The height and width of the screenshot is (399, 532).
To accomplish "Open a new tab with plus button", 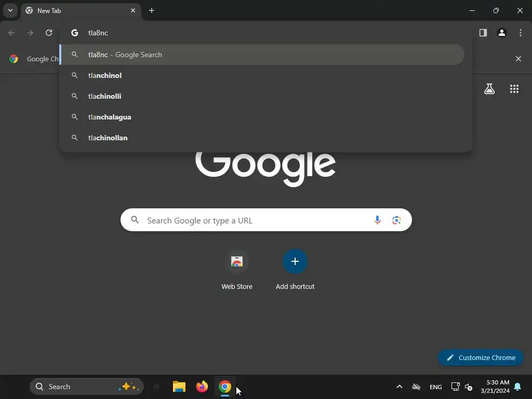I will 152,10.
